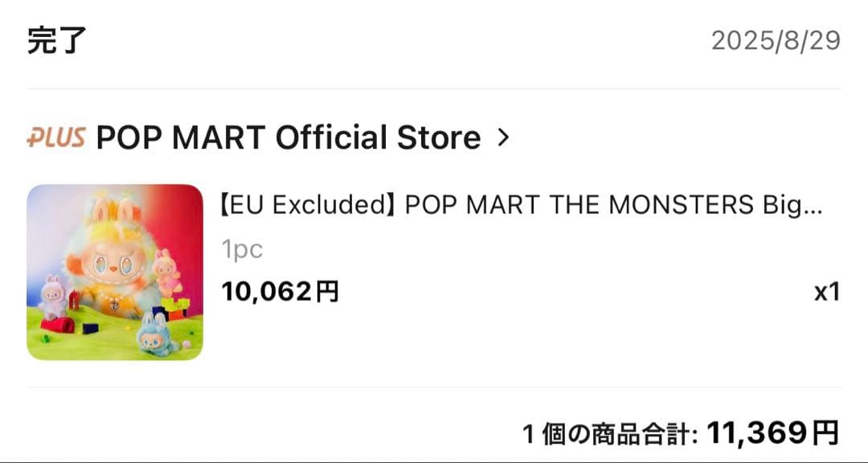868x463 pixels.
Task: Open the store page via the chevron arrow
Action: click(504, 138)
